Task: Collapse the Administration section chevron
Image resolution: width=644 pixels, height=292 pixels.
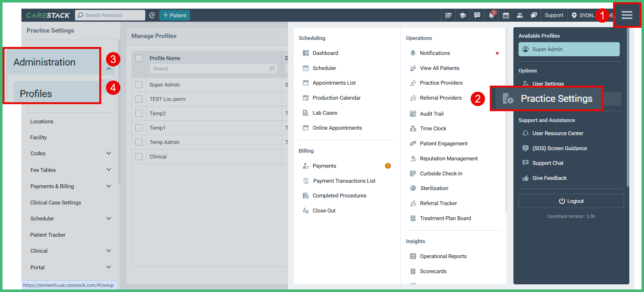Action: pos(109,69)
